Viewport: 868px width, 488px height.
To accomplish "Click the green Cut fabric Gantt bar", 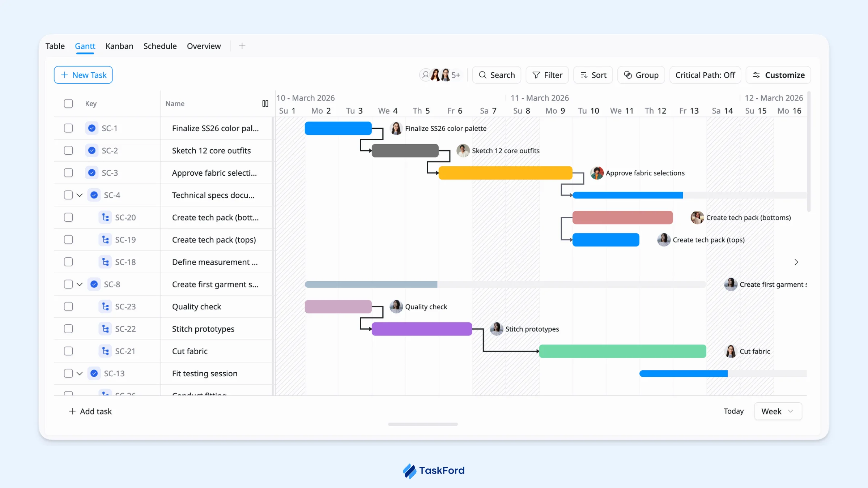I will [622, 351].
